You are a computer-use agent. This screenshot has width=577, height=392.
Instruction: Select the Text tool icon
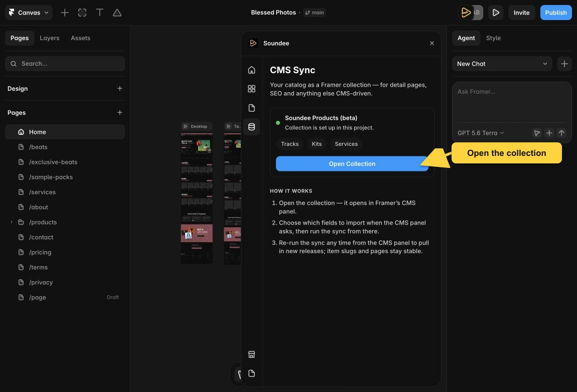100,13
